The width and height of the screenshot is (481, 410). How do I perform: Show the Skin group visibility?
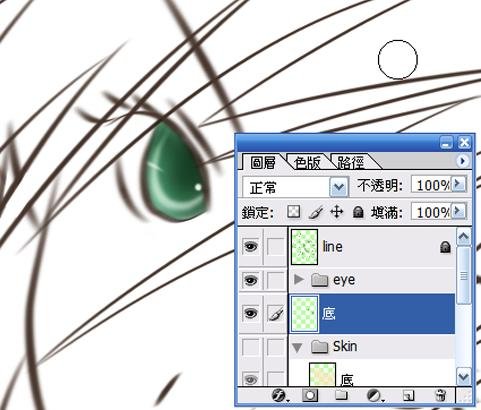pos(251,347)
